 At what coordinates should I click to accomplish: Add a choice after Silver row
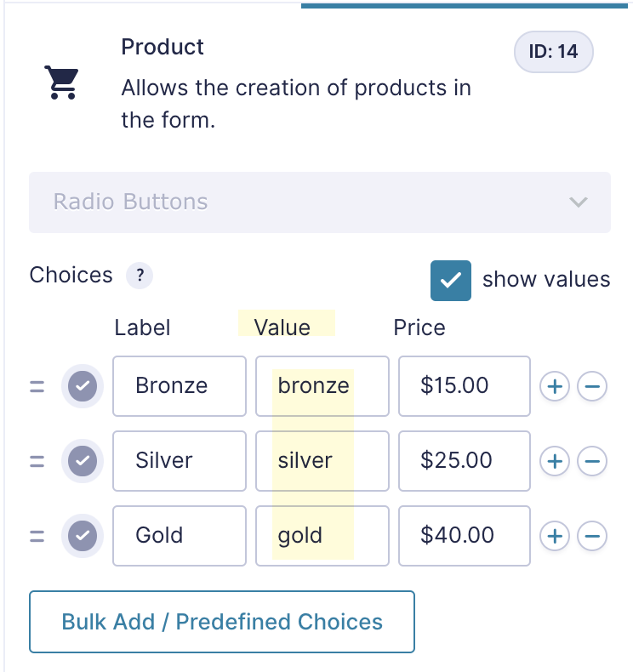(x=555, y=461)
